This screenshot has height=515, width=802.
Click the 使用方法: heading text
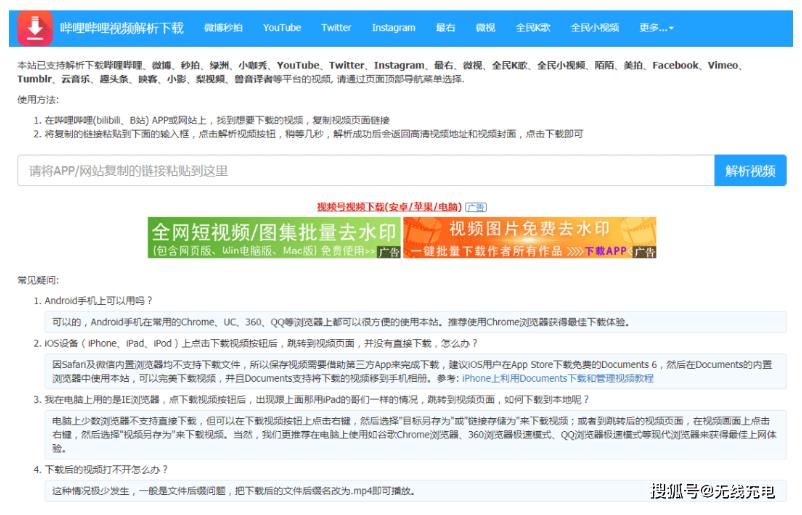tap(38, 99)
